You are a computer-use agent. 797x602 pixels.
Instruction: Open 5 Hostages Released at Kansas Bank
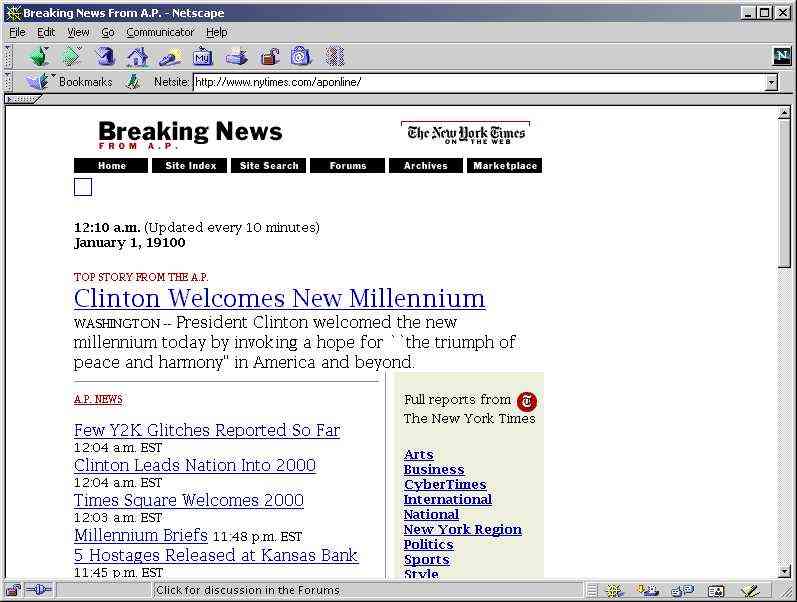216,555
